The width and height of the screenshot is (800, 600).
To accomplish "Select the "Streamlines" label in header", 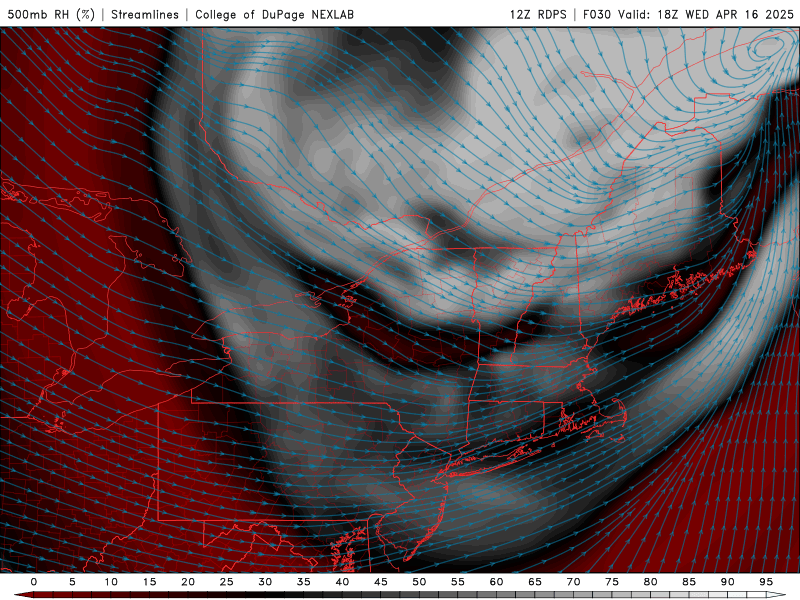I will [x=145, y=14].
